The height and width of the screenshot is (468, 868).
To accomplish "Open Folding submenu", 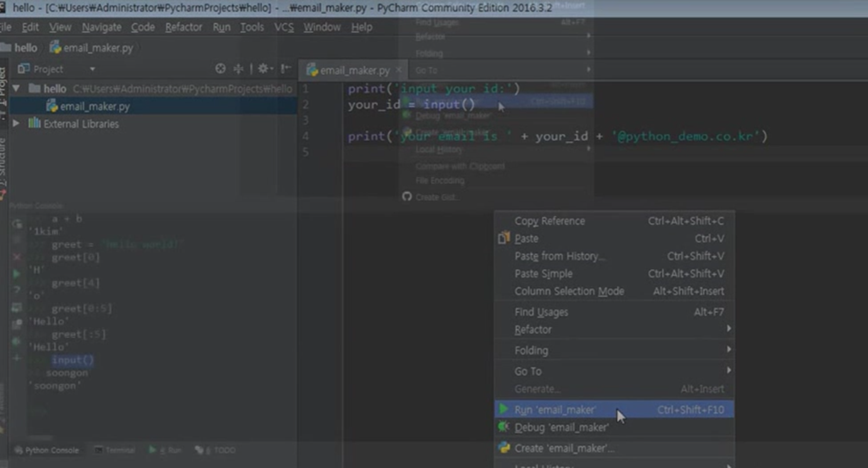I will [614, 351].
